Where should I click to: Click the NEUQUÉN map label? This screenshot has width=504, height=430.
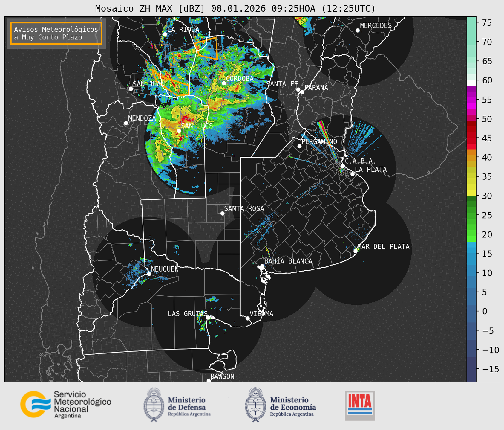click(x=165, y=269)
